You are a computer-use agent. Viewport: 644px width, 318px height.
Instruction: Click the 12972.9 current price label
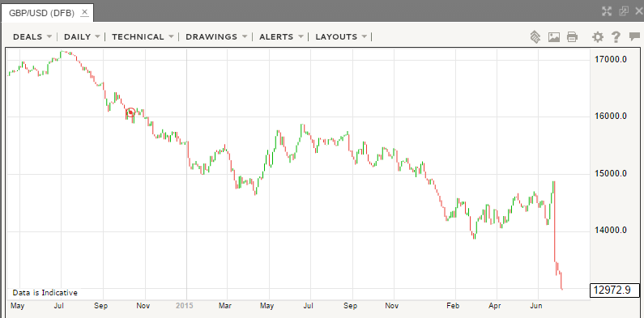coord(614,290)
